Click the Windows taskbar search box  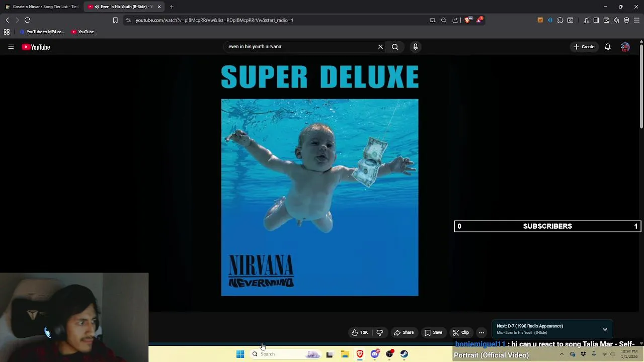click(285, 354)
